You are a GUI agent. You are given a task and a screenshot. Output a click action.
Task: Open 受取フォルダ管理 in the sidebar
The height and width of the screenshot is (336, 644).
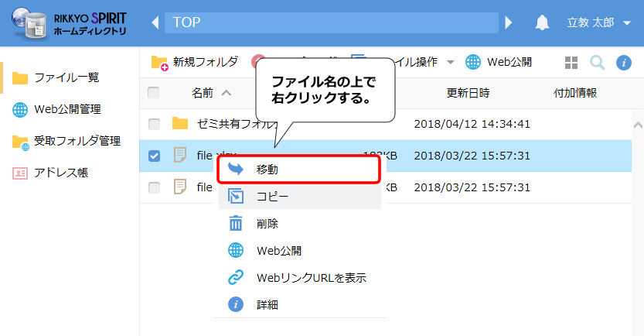tap(66, 141)
